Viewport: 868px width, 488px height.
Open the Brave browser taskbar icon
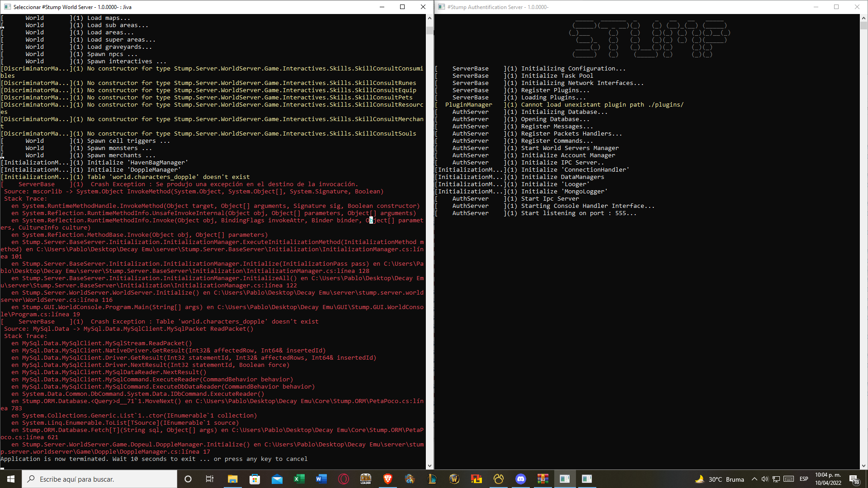pyautogui.click(x=387, y=479)
